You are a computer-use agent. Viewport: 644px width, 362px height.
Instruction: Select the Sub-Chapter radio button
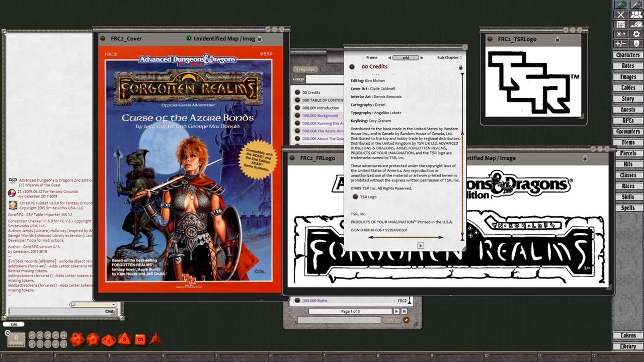461,58
